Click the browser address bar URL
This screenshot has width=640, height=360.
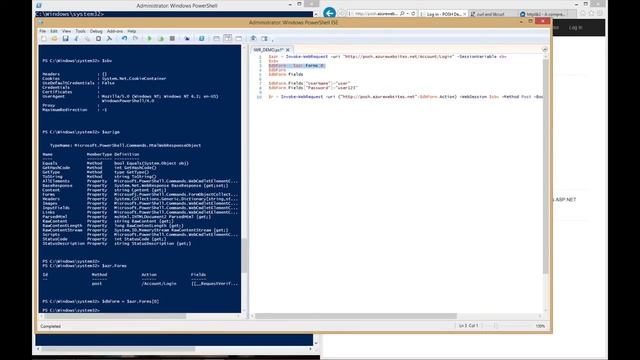(x=376, y=14)
